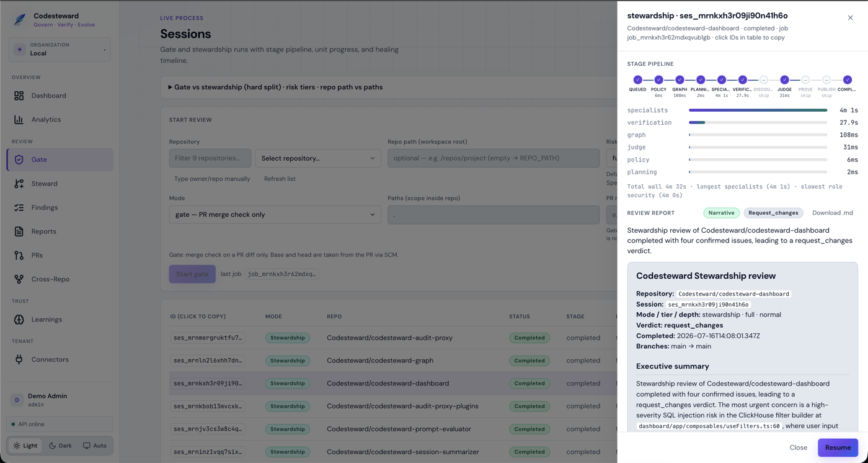Viewport: 868px width, 463px height.
Task: Switch theme to Light
Action: click(25, 446)
